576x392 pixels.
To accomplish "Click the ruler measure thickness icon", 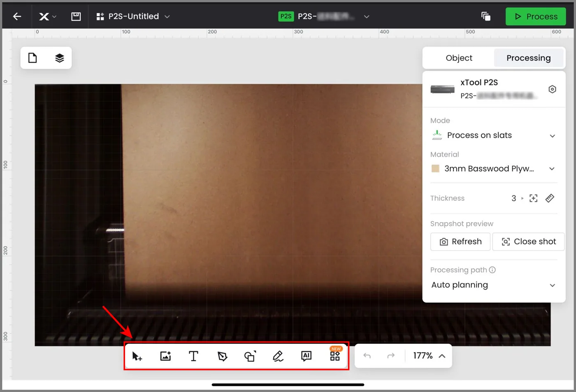I will pos(550,198).
